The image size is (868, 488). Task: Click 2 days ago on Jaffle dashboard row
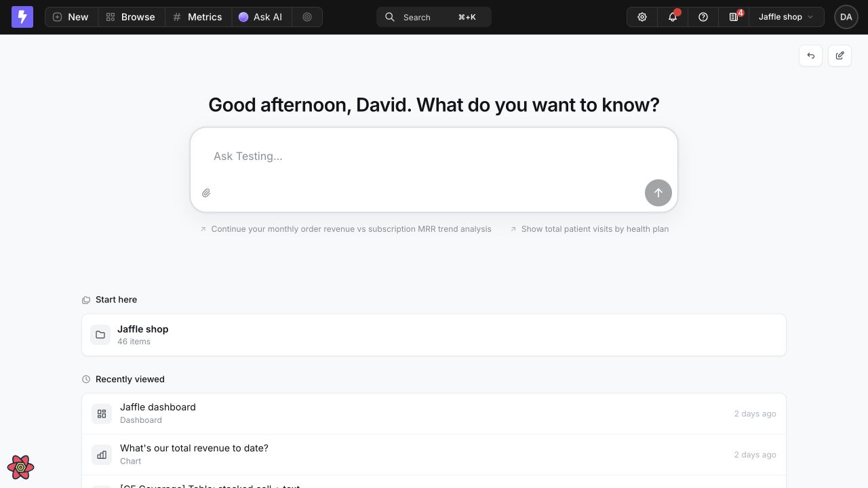point(755,413)
